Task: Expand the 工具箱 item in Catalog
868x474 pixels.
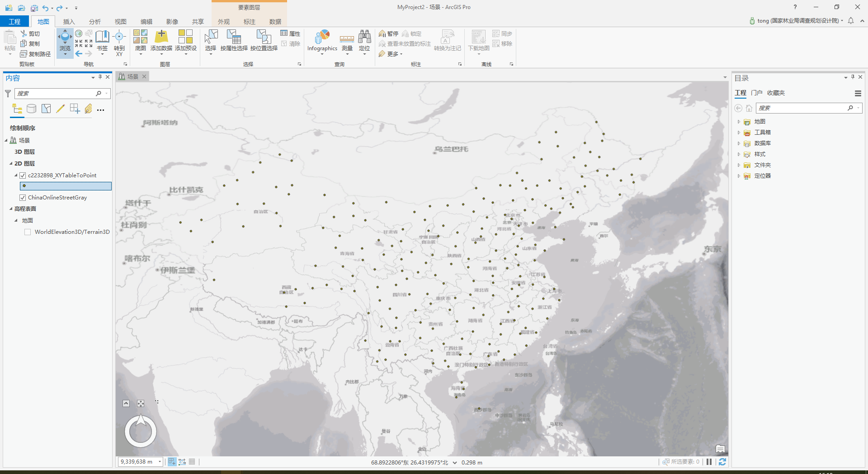Action: pos(739,132)
